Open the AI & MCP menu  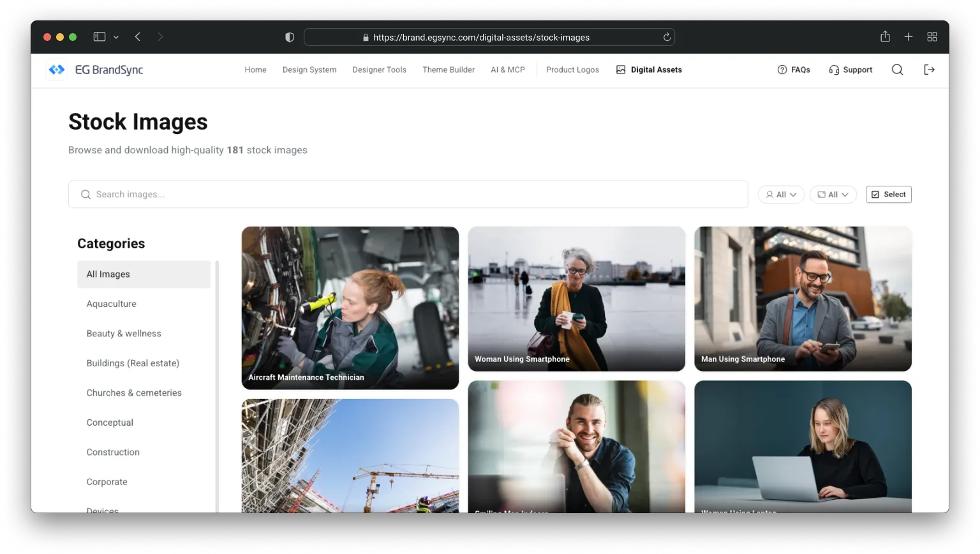[x=508, y=70]
